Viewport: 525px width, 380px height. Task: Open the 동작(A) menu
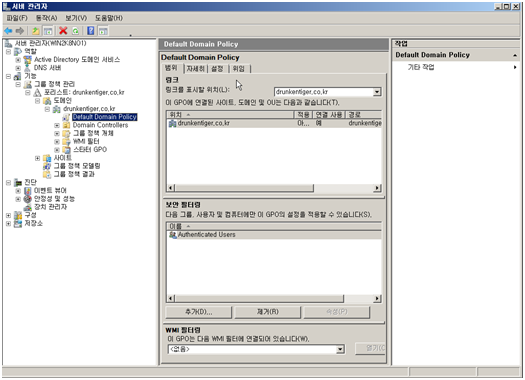(x=47, y=18)
